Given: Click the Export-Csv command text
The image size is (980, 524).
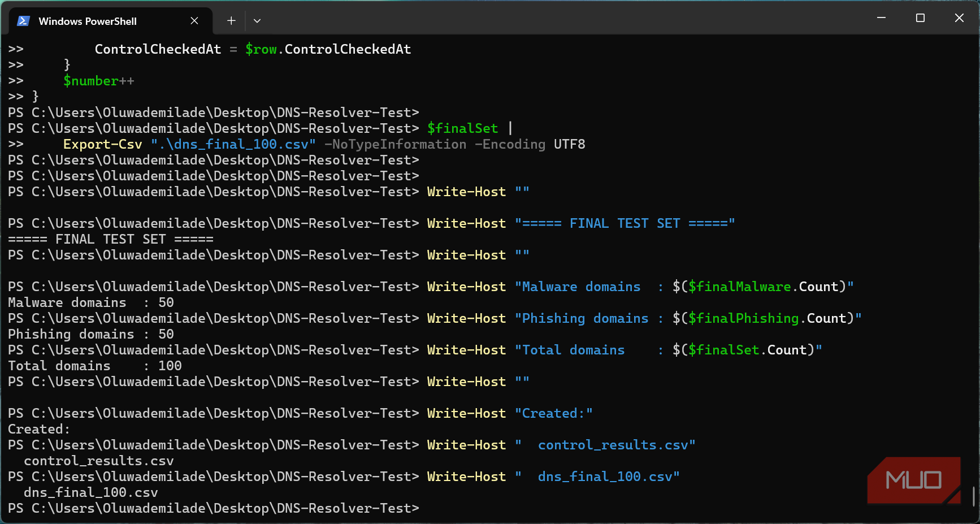Looking at the screenshot, I should pyautogui.click(x=103, y=144).
